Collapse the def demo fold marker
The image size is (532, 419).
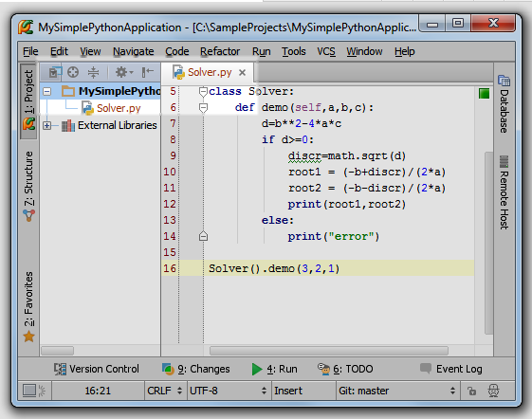pyautogui.click(x=203, y=108)
